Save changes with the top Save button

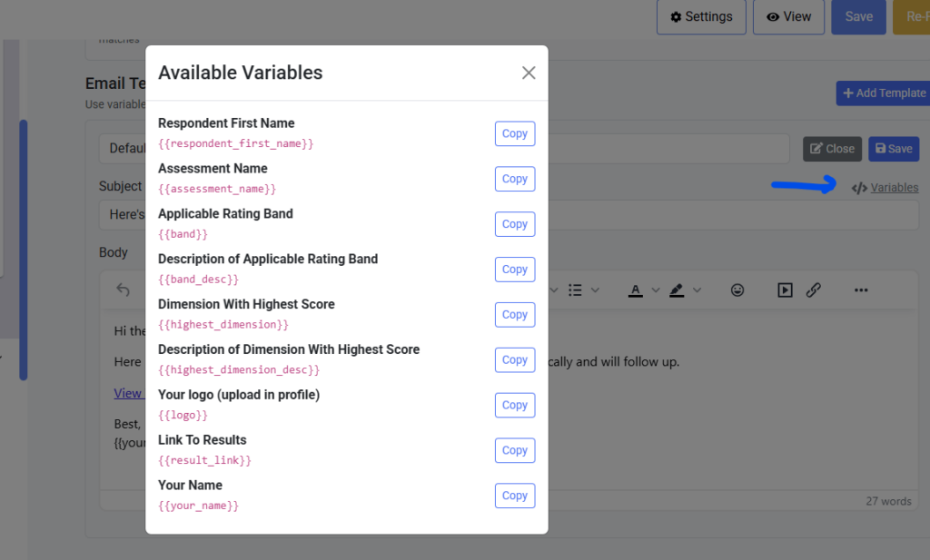click(x=858, y=16)
